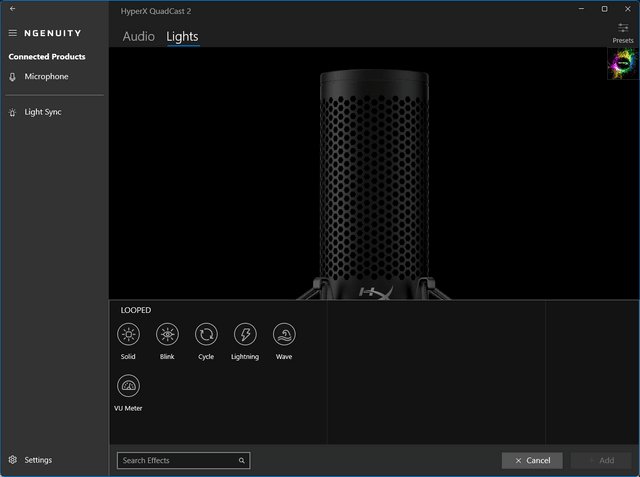Viewport: 640px width, 477px height.
Task: Click the microphone preview image
Action: [x=374, y=186]
